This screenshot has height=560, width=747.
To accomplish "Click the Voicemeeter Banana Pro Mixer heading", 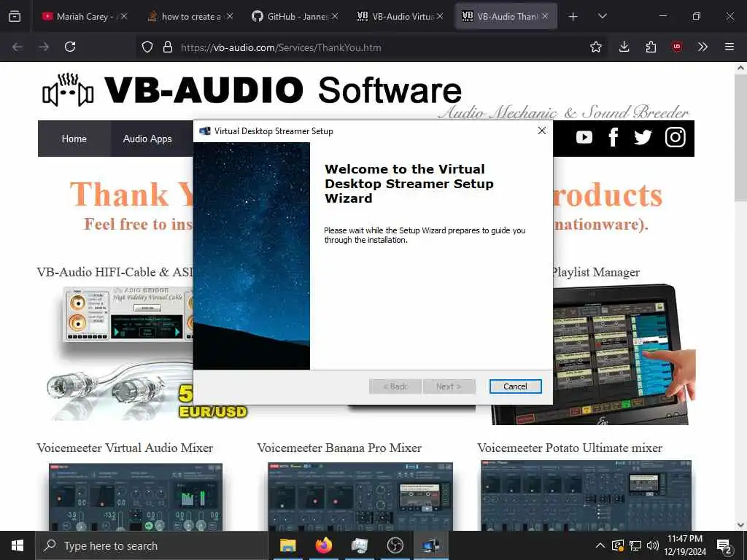I will (339, 448).
